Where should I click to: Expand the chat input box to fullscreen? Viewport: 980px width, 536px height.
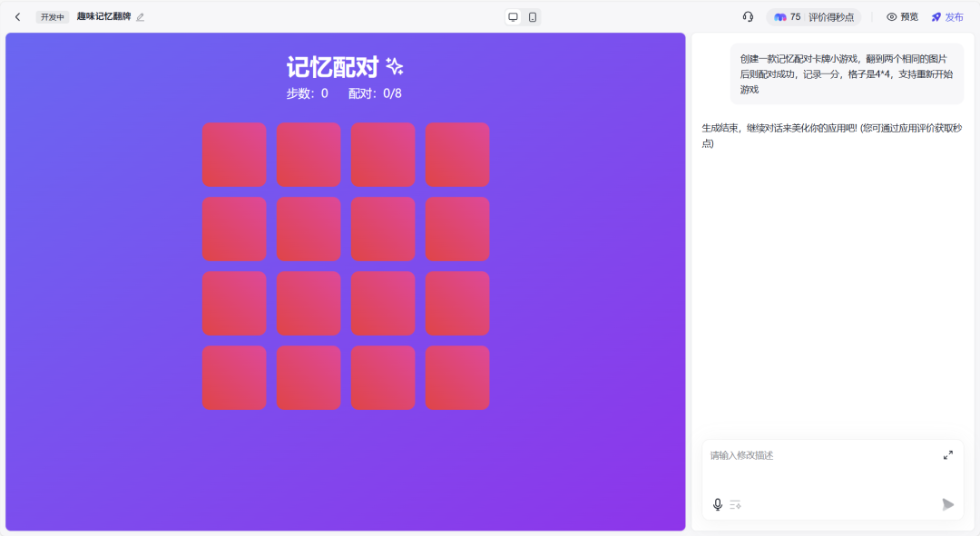(x=948, y=454)
